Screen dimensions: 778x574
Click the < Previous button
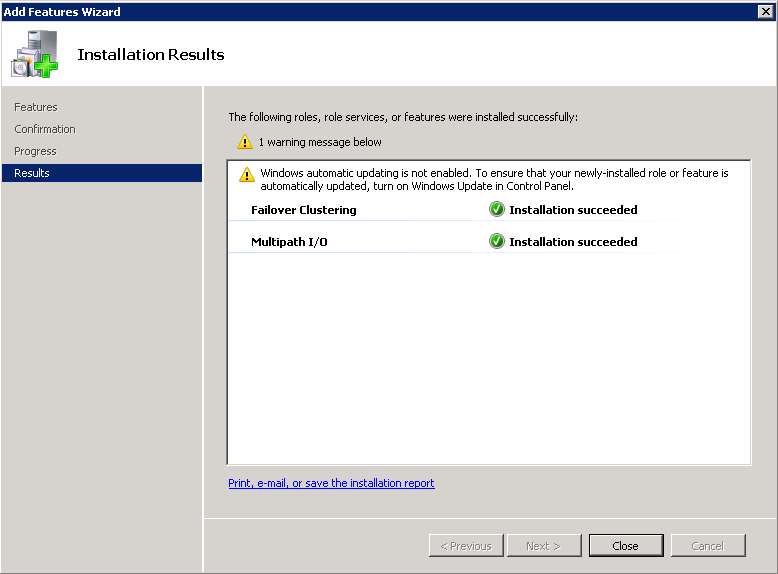tap(466, 546)
